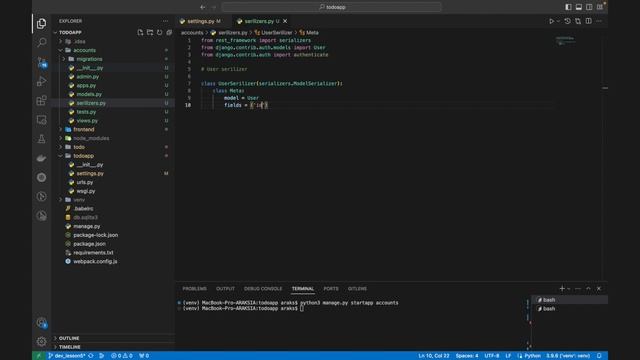Screen dimensions: 640x360
Task: Open the Search view in activity bar
Action: pos(41,42)
